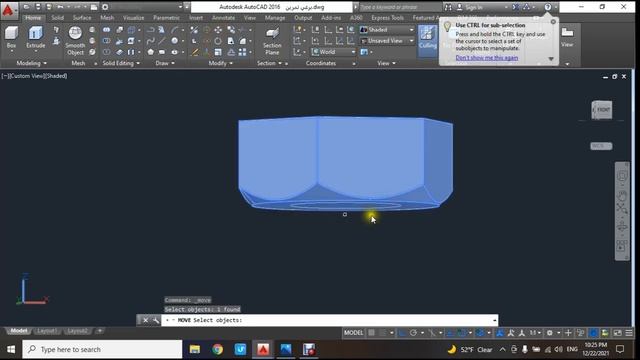This screenshot has height=360, width=640.
Task: Switch to the Solid ribbon tab
Action: [x=57, y=18]
